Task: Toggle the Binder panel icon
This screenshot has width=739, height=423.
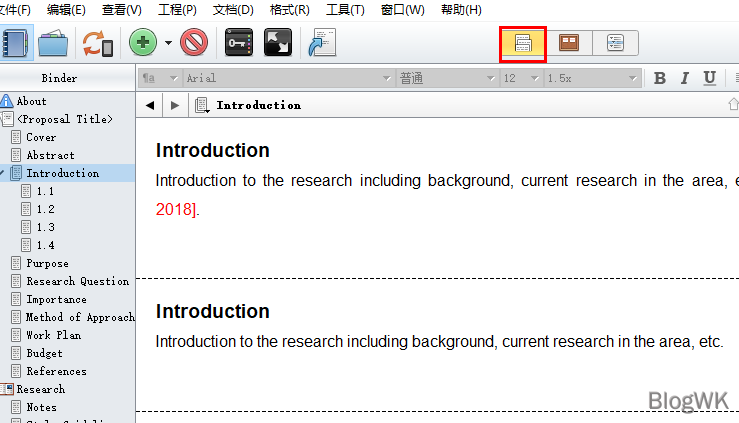Action: point(15,43)
